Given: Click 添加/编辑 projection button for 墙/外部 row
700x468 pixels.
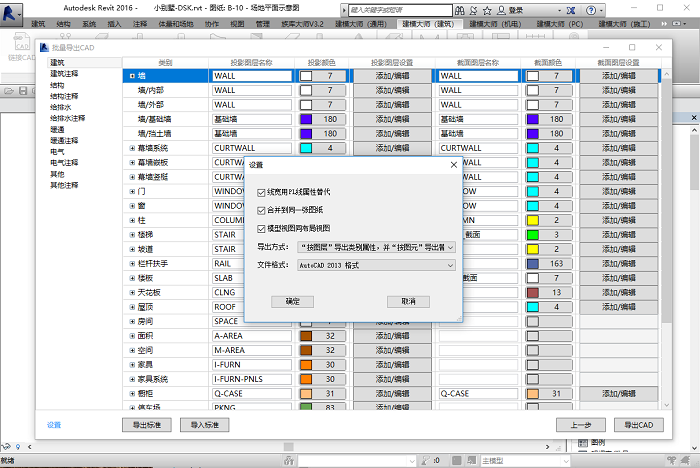Looking at the screenshot, I should click(x=392, y=104).
